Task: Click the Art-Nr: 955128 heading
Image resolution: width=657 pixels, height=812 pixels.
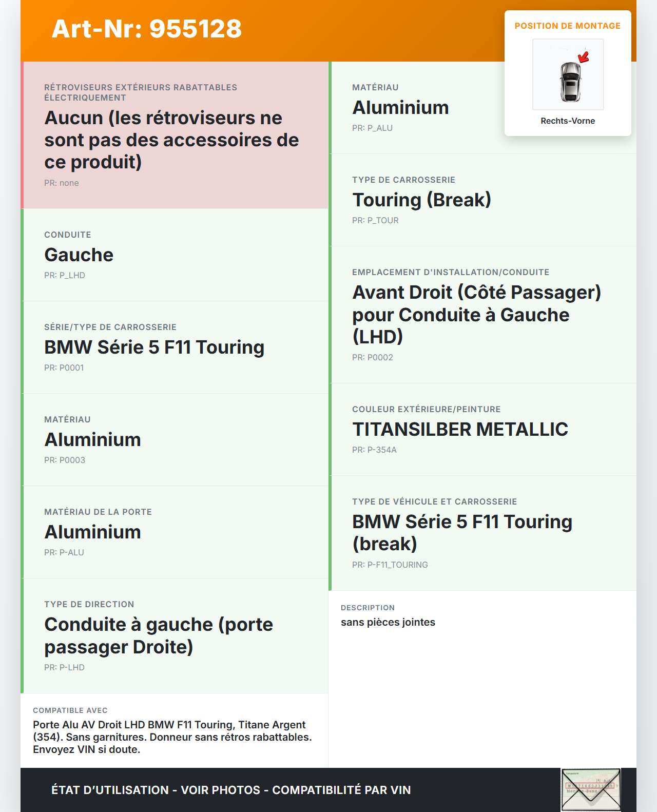Action: (x=147, y=29)
